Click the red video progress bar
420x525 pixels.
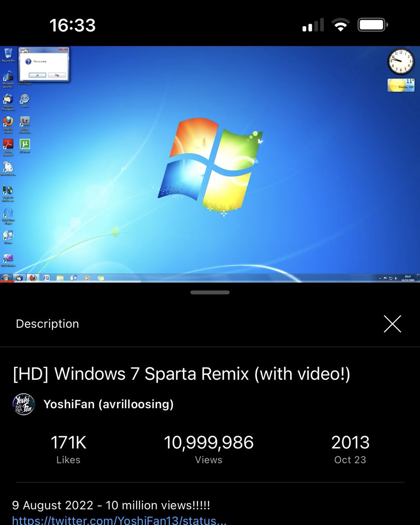tap(7, 282)
